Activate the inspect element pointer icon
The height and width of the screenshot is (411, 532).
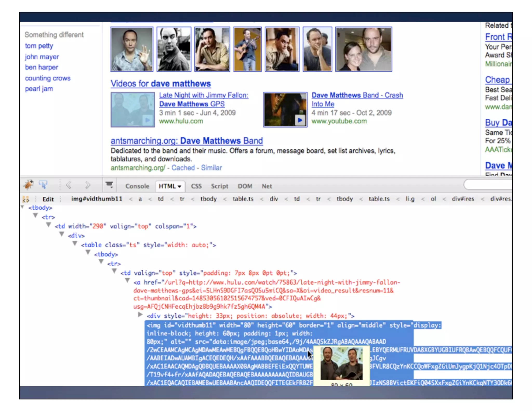pos(43,185)
